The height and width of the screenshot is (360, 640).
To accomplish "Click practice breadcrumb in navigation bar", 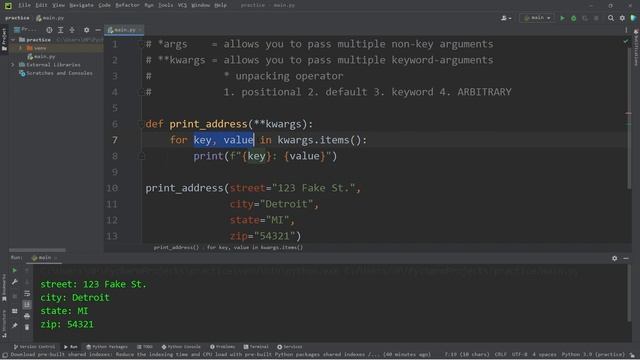I will point(17,18).
